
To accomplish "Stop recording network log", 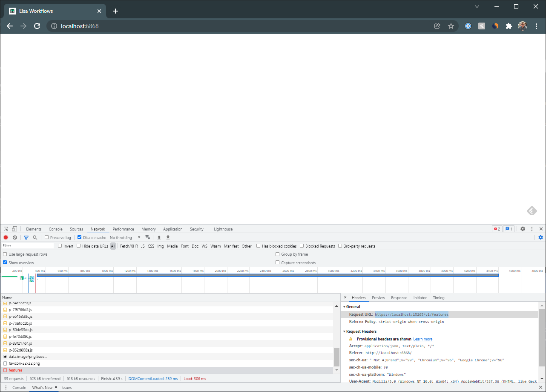I will [x=5, y=237].
